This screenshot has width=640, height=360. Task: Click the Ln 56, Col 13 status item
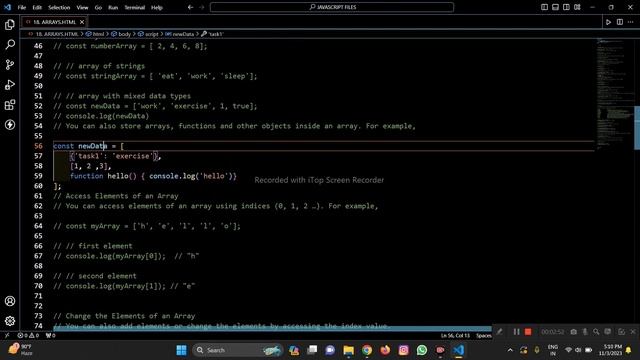[455, 336]
